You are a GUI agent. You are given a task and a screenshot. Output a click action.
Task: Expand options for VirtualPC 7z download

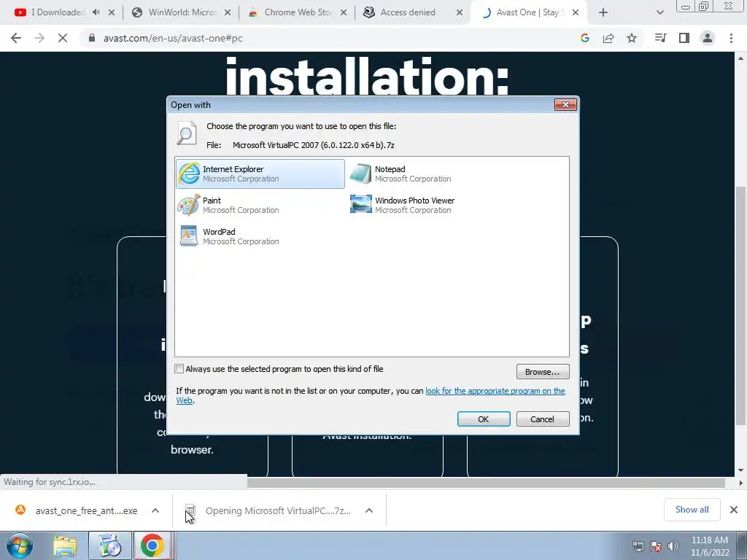click(x=369, y=510)
